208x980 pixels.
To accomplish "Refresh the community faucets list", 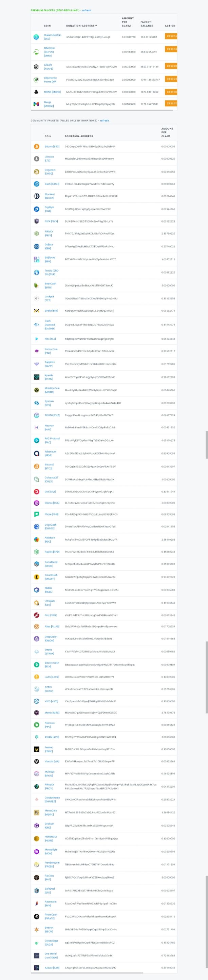I will coord(105,120).
